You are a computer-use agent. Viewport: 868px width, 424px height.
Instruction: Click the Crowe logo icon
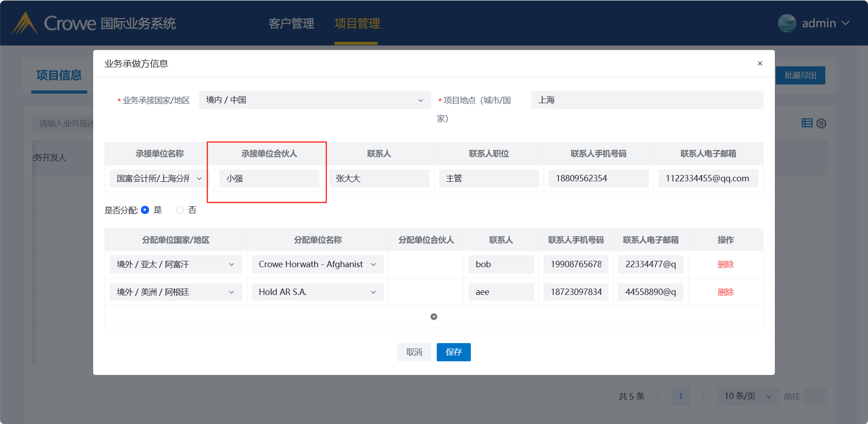click(25, 23)
